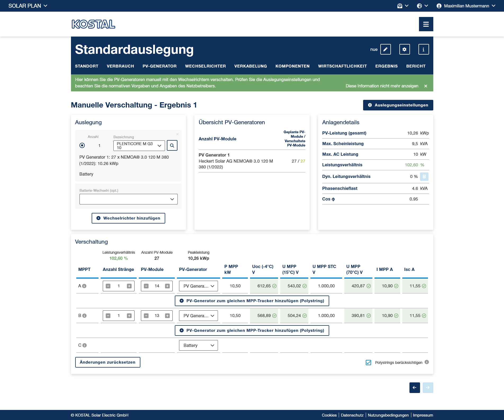504x420 pixels.
Task: Select the inverter radio button
Action: [x=82, y=145]
